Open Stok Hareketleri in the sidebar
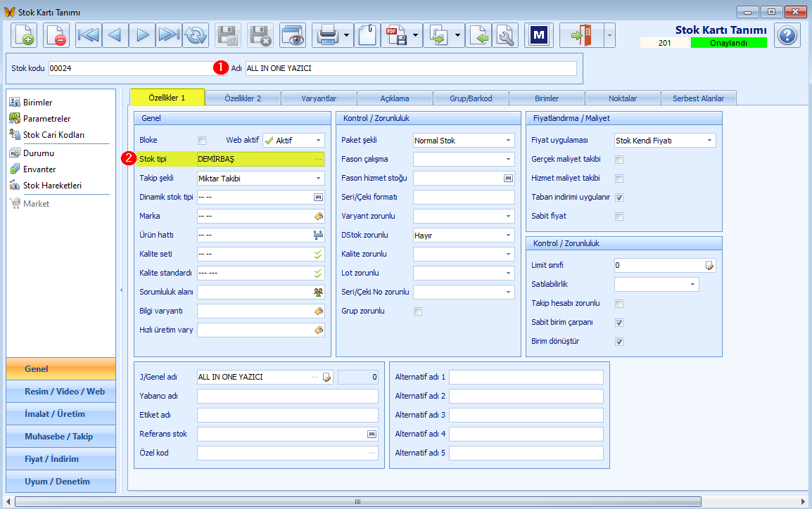 point(52,186)
